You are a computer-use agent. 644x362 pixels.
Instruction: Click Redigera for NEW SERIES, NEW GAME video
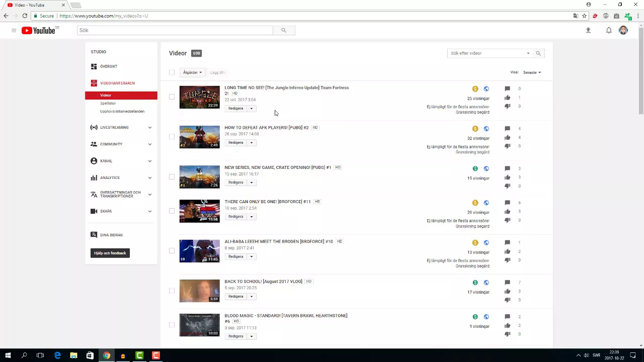[235, 183]
